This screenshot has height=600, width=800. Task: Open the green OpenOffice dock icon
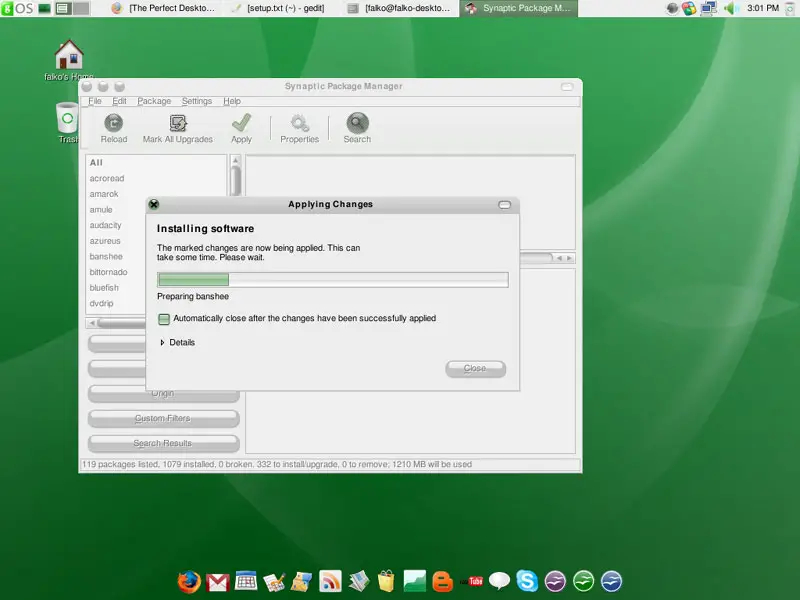pyautogui.click(x=583, y=581)
